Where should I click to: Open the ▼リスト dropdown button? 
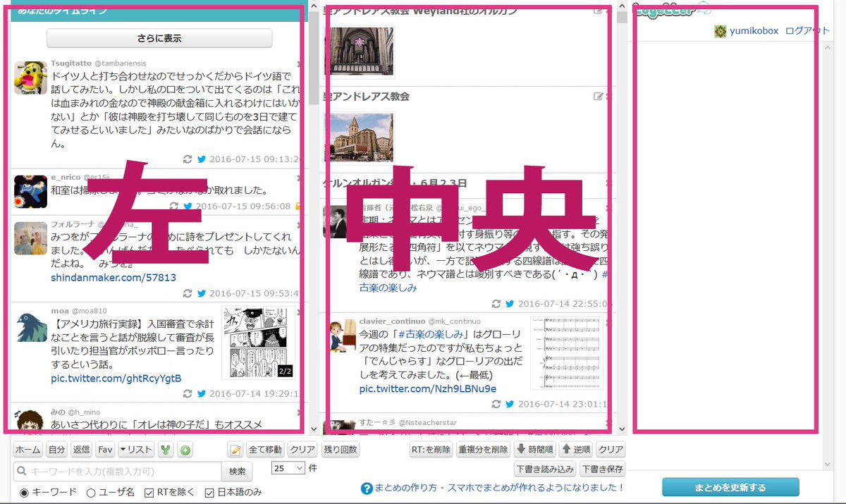pos(136,450)
